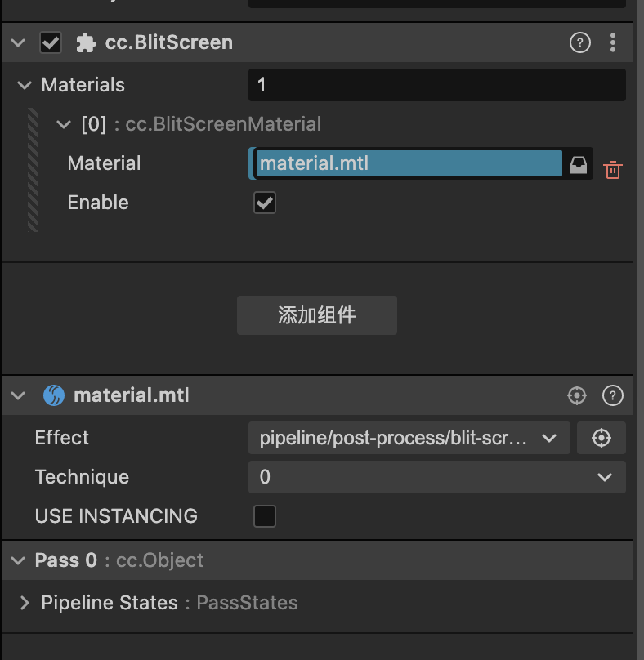The height and width of the screenshot is (660, 644).
Task: Click the blue material.mtl asset icon
Action: point(53,396)
